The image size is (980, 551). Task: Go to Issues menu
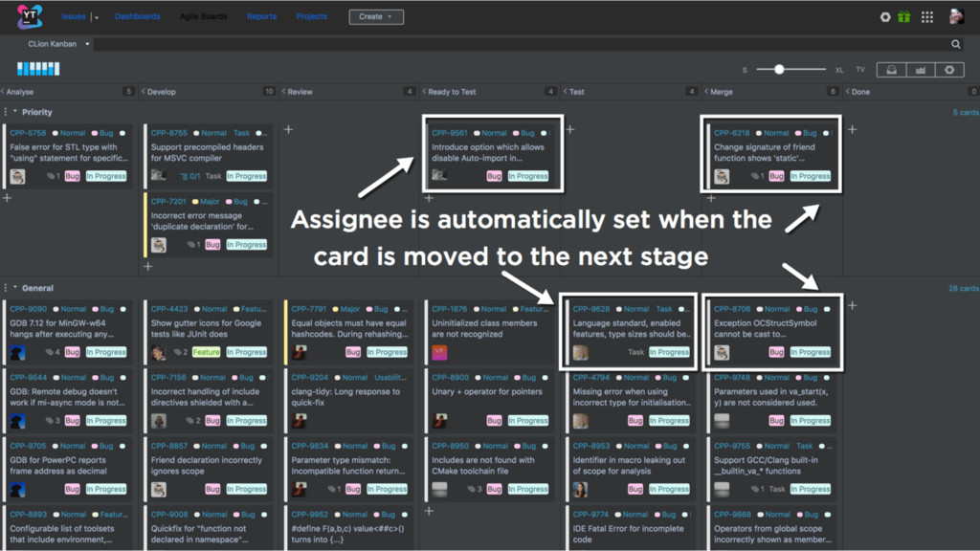click(x=73, y=16)
